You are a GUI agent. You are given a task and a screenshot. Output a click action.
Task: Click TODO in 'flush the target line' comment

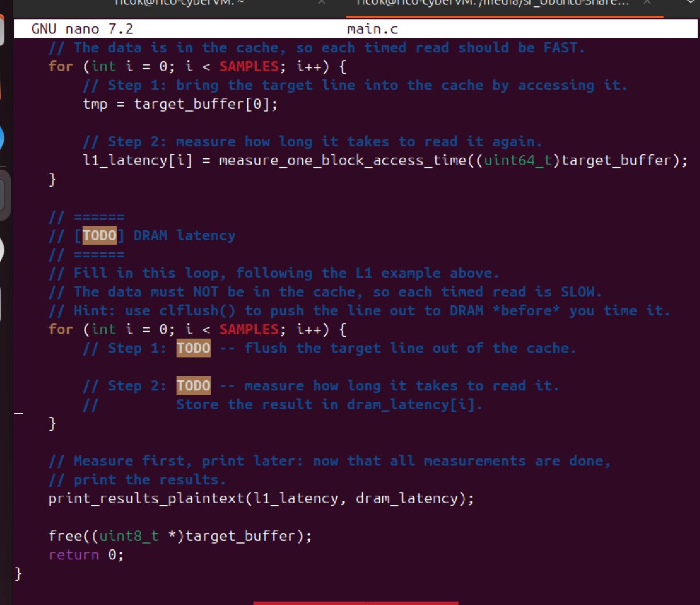pyautogui.click(x=193, y=348)
